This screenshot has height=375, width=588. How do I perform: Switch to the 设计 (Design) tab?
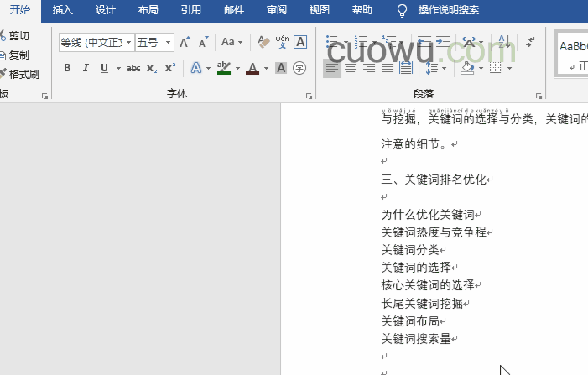(106, 10)
